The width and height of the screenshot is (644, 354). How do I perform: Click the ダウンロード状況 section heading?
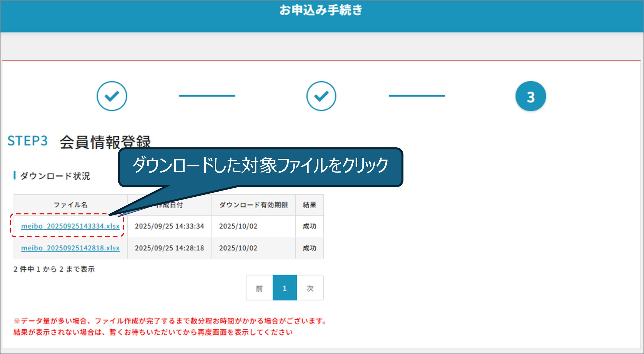[x=55, y=176]
